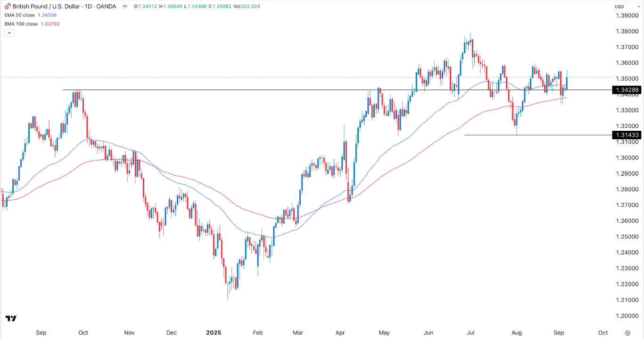Viewport: 644px width, 339px height.
Task: Click the British Pound flag symbol icon
Action: pyautogui.click(x=8, y=6)
